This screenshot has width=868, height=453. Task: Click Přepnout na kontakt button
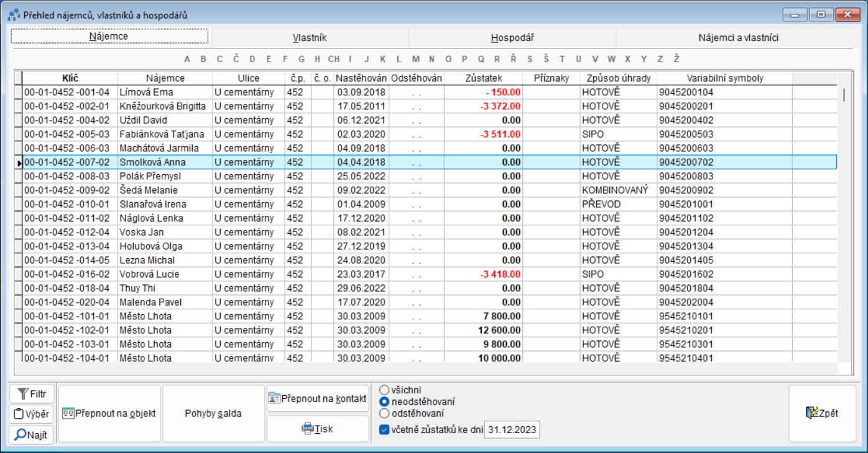317,398
